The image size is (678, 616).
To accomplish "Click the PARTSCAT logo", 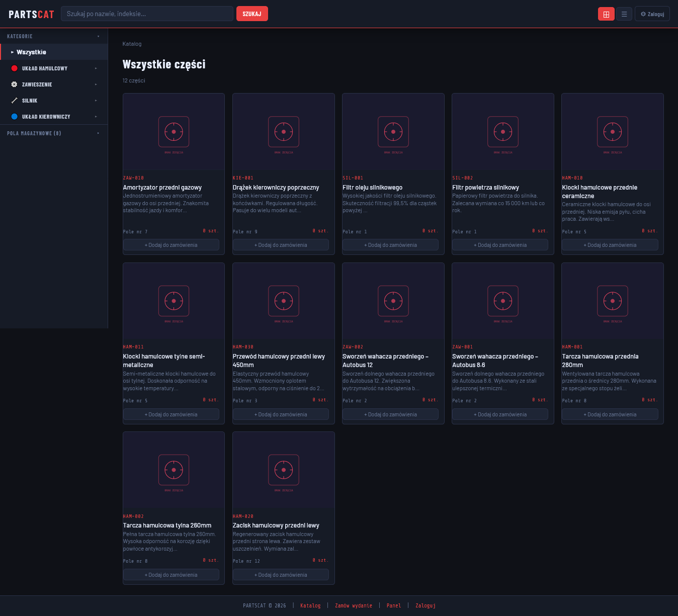I will tap(31, 14).
